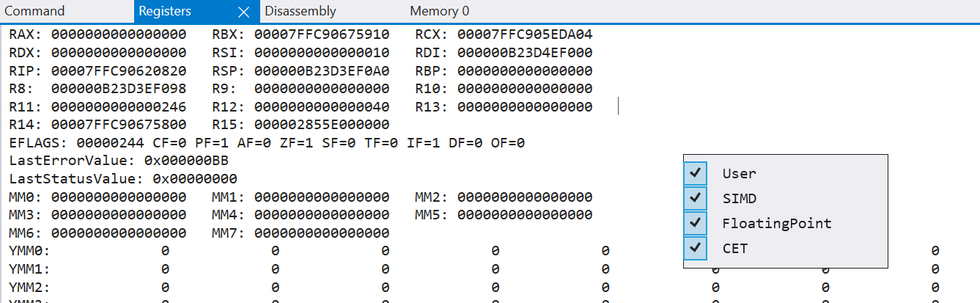980x303 pixels.
Task: Select the RIP register value
Action: pos(119,71)
